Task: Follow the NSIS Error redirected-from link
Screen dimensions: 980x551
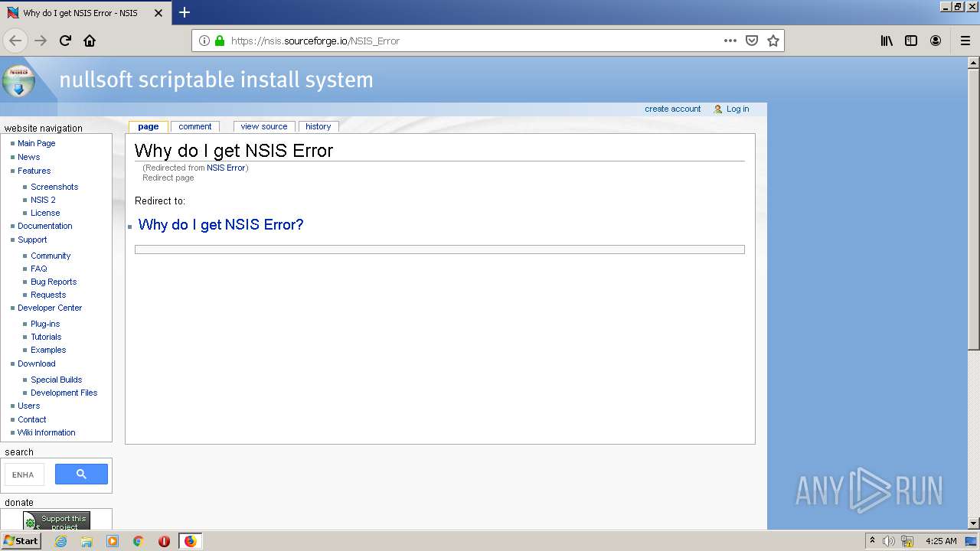Action: coord(226,168)
